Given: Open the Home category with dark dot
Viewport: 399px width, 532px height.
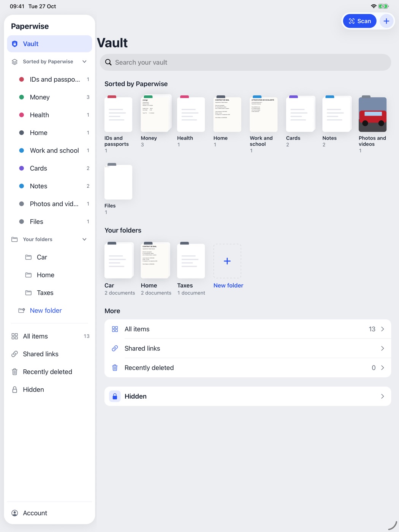Looking at the screenshot, I should tap(50, 133).
